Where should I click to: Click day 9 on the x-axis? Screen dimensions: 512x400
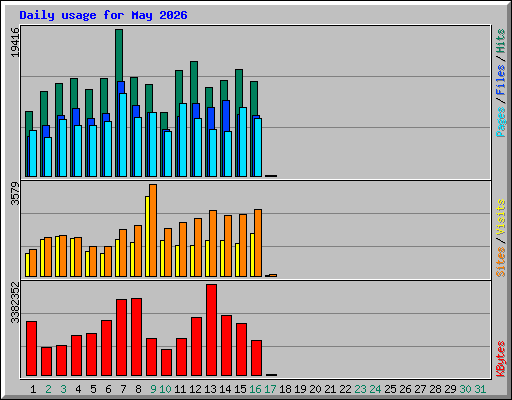pyautogui.click(x=153, y=389)
